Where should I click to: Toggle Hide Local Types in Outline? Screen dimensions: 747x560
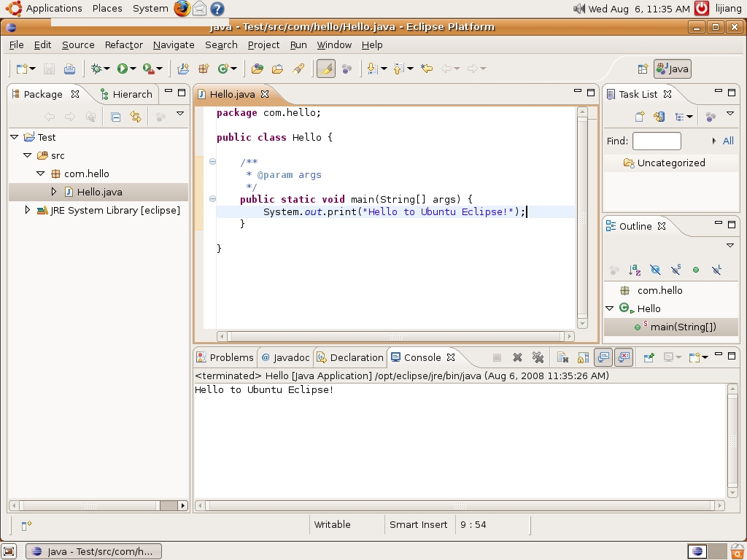(x=716, y=270)
